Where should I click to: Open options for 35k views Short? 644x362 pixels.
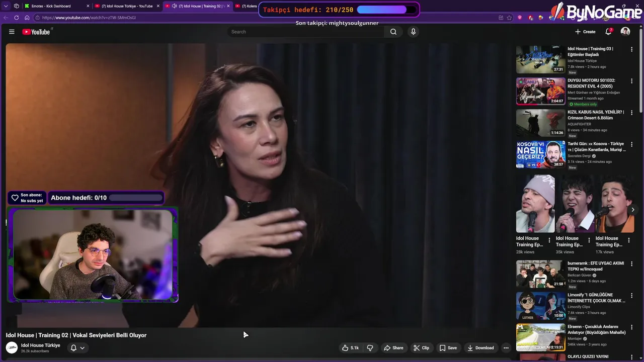pyautogui.click(x=589, y=240)
